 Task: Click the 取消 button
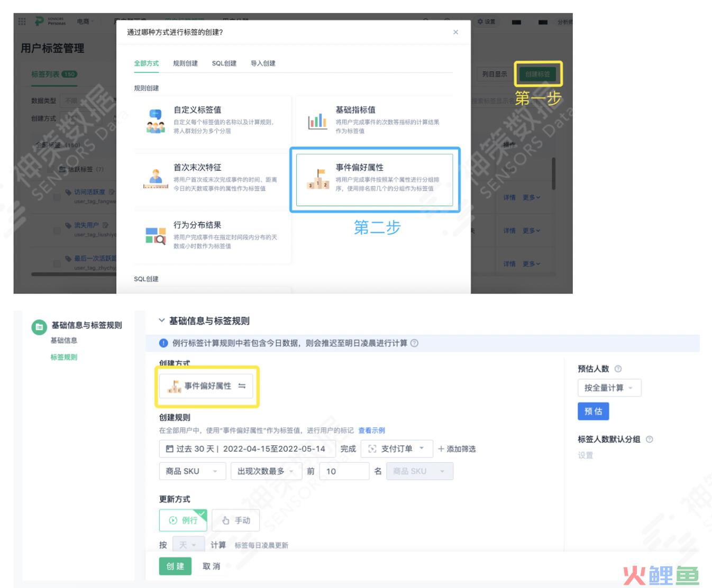pos(212,566)
